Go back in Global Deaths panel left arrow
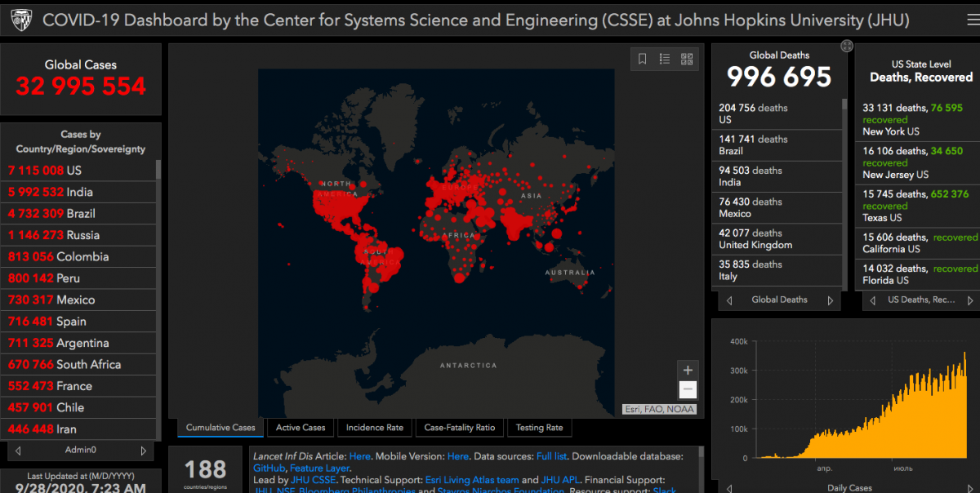Screen dimensions: 980x493 [728, 300]
